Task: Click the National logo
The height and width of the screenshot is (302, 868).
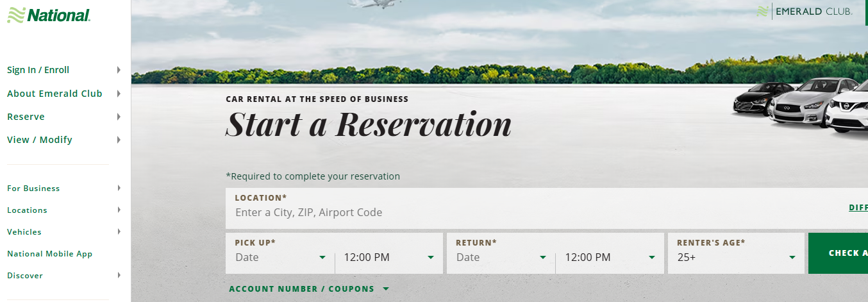Action: 49,15
